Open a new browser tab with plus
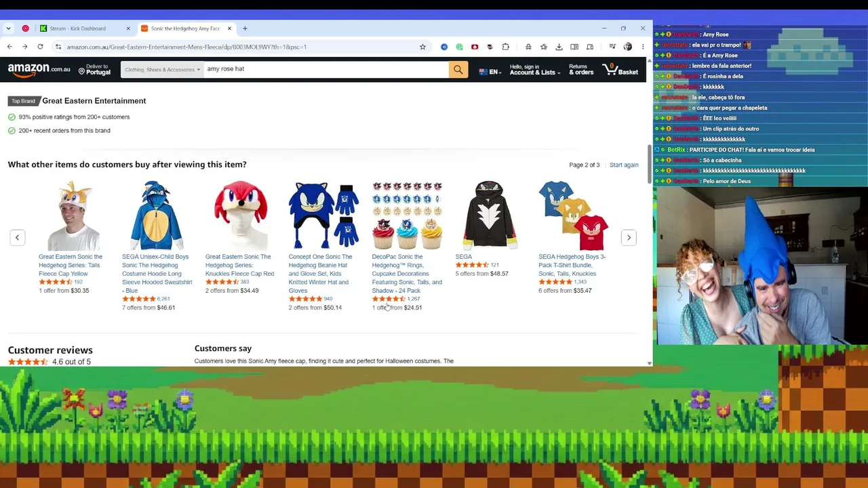The height and width of the screenshot is (488, 868). tap(245, 28)
